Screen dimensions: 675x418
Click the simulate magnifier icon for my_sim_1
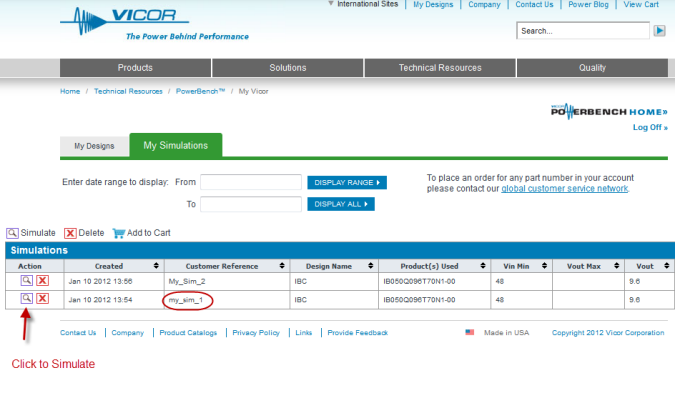tap(26, 298)
